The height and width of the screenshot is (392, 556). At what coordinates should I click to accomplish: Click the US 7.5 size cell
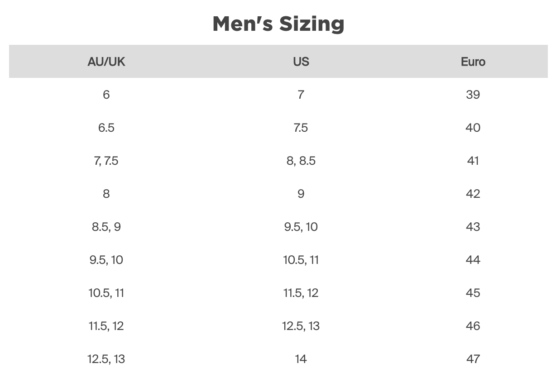pyautogui.click(x=301, y=128)
